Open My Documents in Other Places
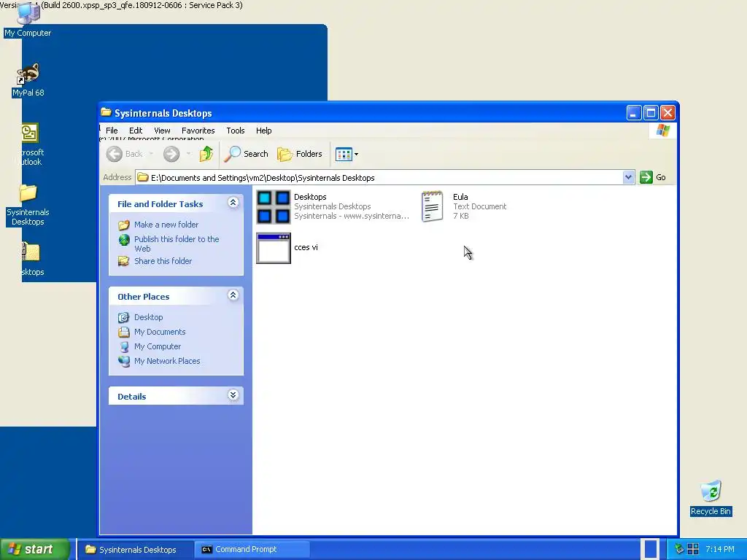The height and width of the screenshot is (560, 747). [160, 332]
